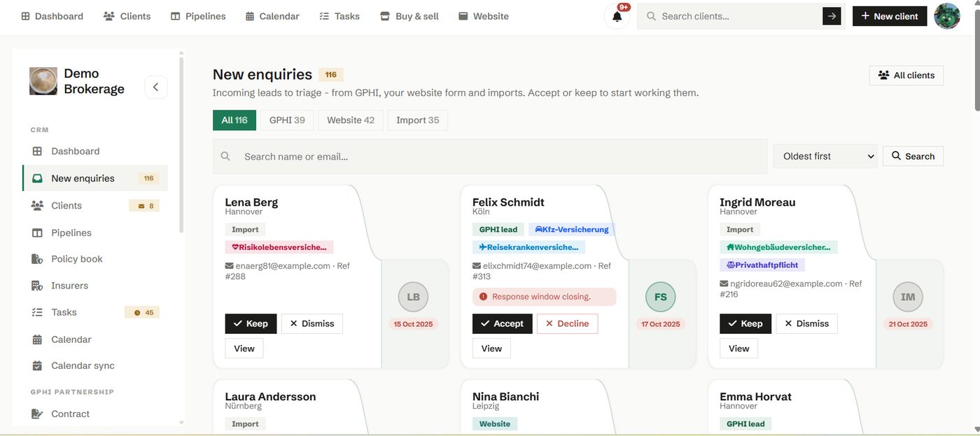Click the Insurers building icon
980x436 pixels.
[x=37, y=286]
